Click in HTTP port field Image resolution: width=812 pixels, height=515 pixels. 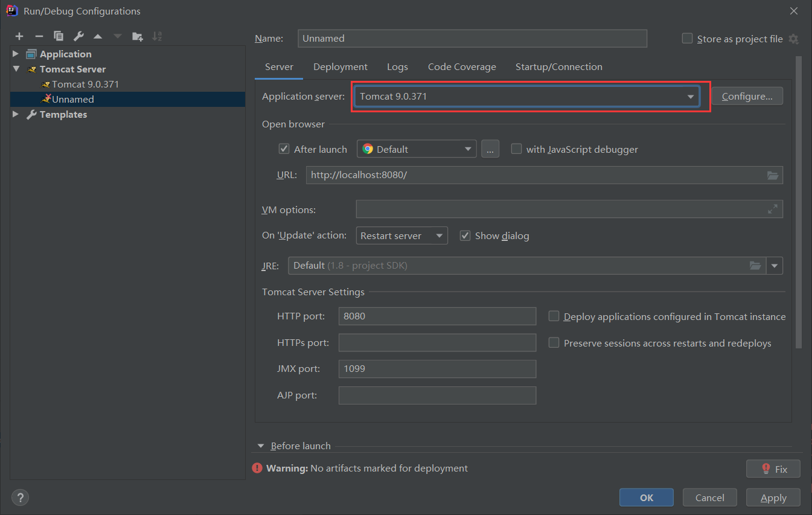click(437, 316)
